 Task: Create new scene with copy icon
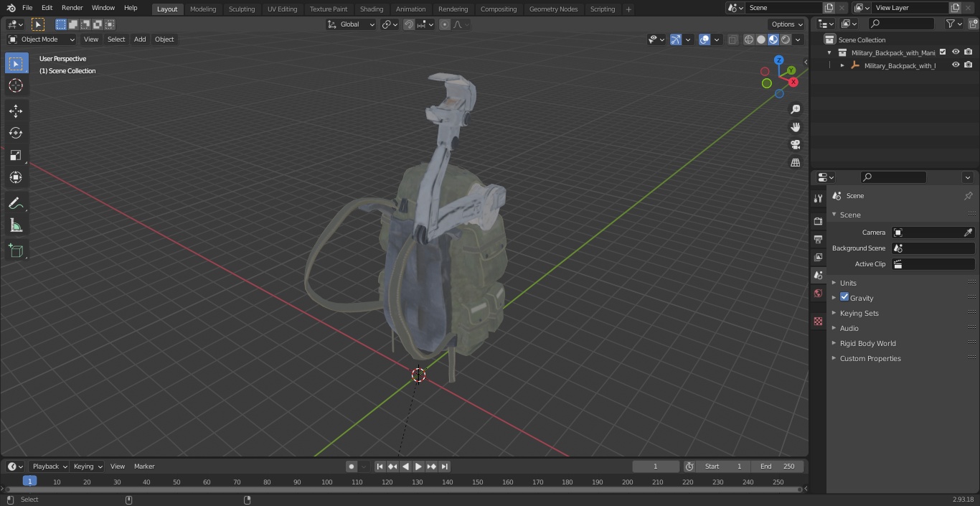[x=829, y=8]
